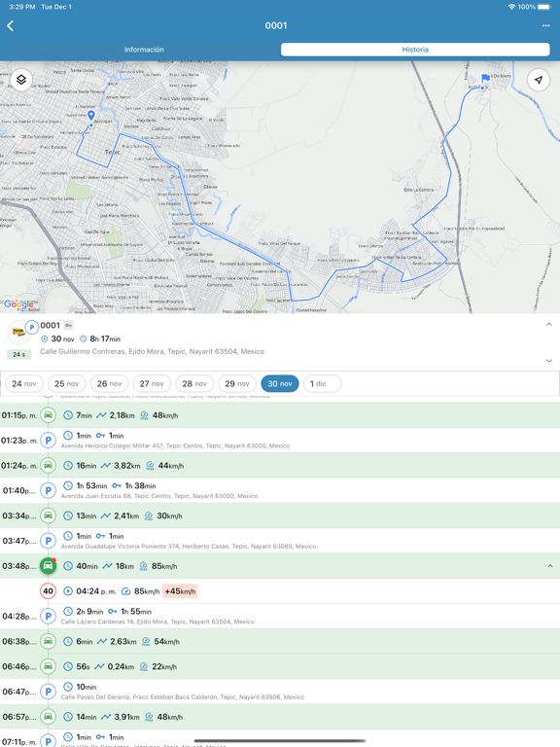Tap the yellow bus vehicle icon
The width and height of the screenshot is (560, 747).
click(x=18, y=332)
